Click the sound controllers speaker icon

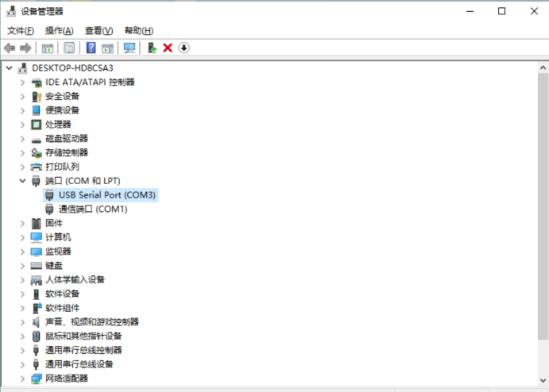[x=36, y=322]
